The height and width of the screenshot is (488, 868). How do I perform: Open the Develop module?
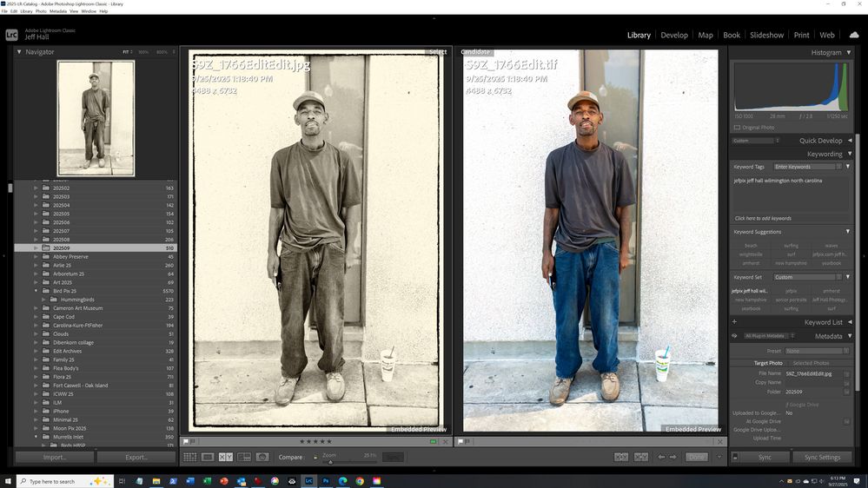[x=673, y=35]
